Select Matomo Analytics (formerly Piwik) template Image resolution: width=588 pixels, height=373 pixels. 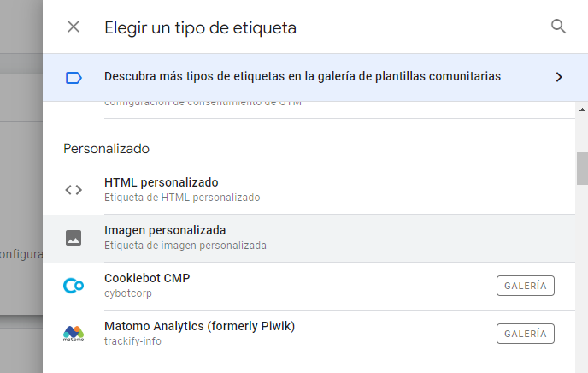(x=309, y=334)
